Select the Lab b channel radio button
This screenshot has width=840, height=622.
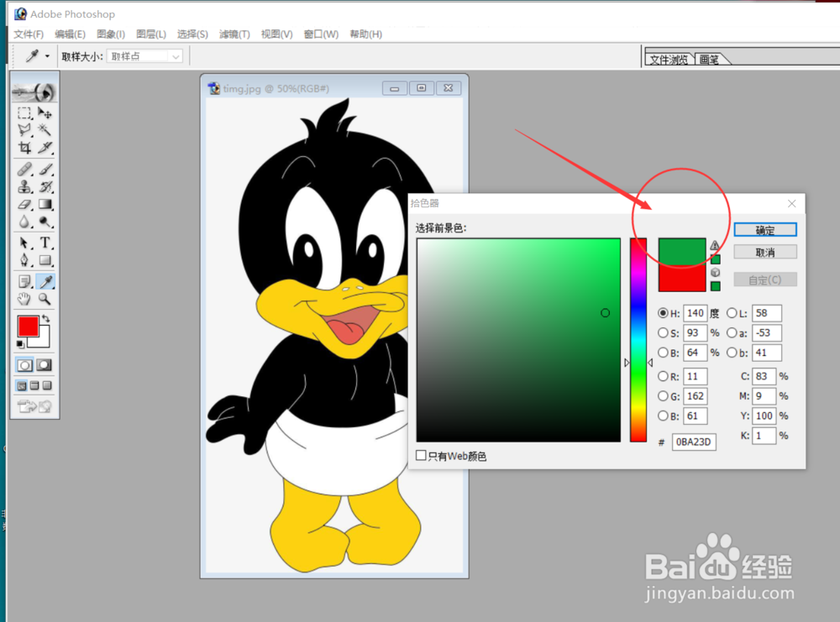732,353
